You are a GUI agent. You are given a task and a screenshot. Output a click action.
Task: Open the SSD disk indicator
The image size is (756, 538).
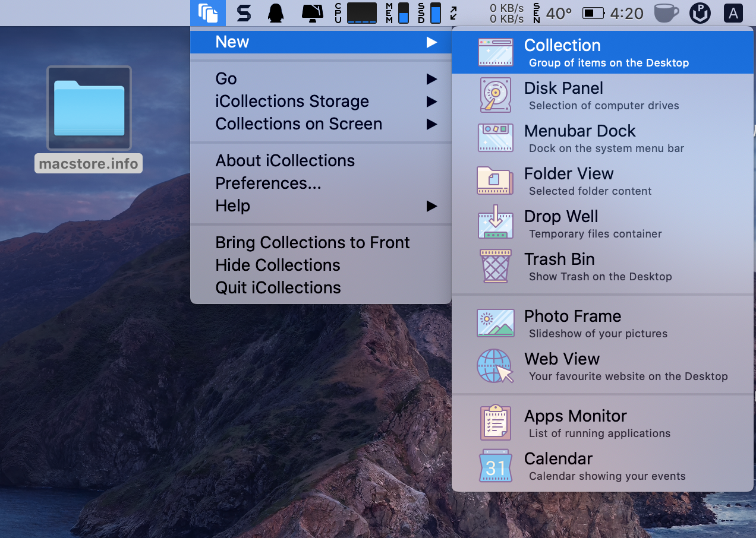(x=429, y=13)
